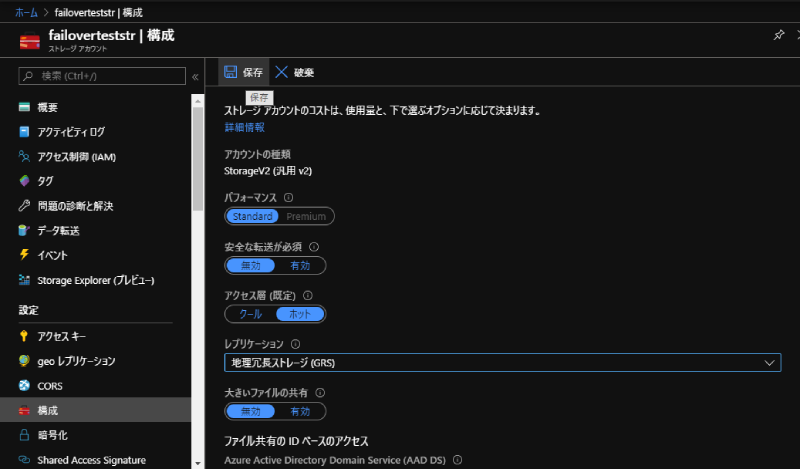Click the save floppy disk icon
Viewport: 800px width, 469px height.
231,72
